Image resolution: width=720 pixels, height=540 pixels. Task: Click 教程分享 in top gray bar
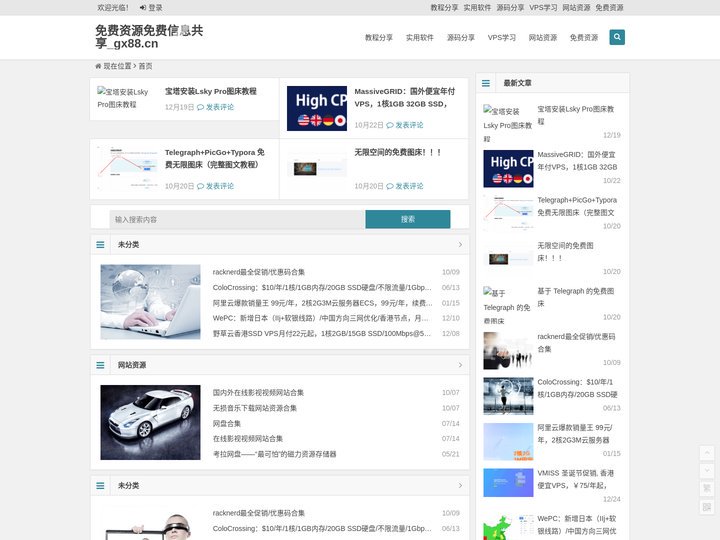(x=444, y=7)
